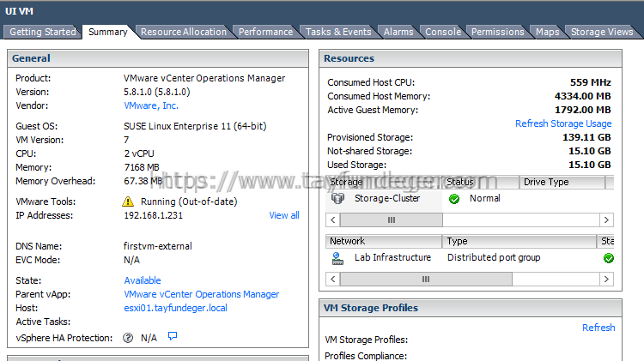The width and height of the screenshot is (644, 361).
Task: Go to the Alarms tab
Action: tap(398, 32)
